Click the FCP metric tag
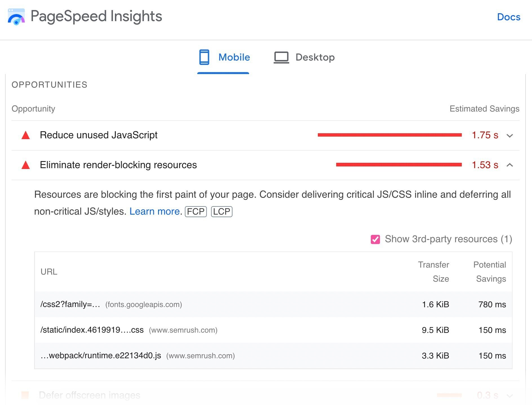This screenshot has width=532, height=405. (196, 212)
